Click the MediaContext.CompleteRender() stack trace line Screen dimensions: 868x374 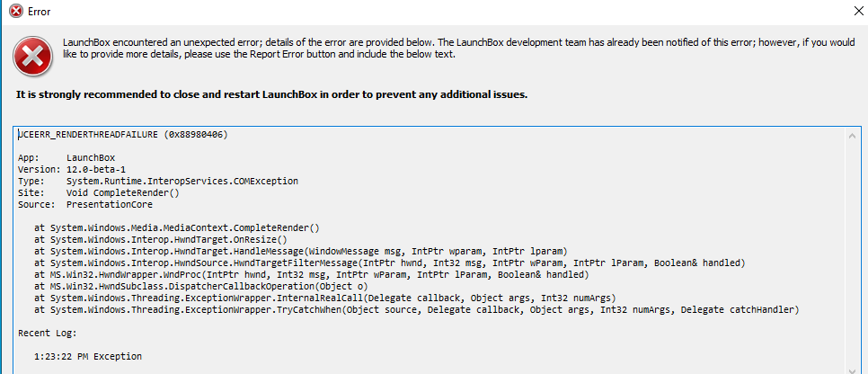tap(177, 227)
